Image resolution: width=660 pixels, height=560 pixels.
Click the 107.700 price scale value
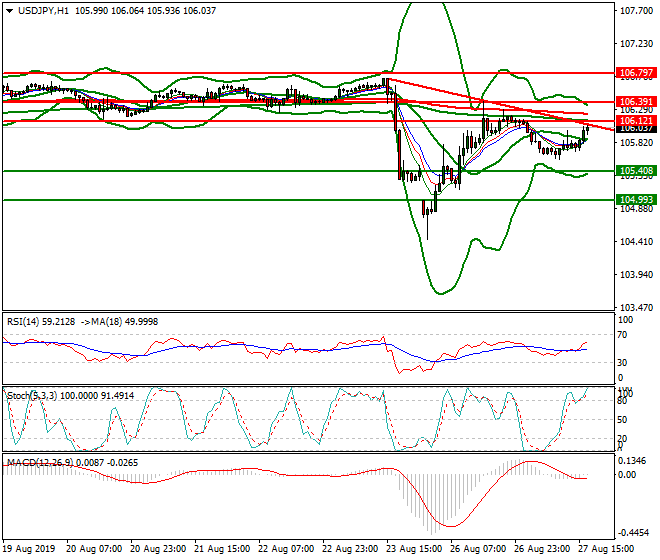click(636, 11)
